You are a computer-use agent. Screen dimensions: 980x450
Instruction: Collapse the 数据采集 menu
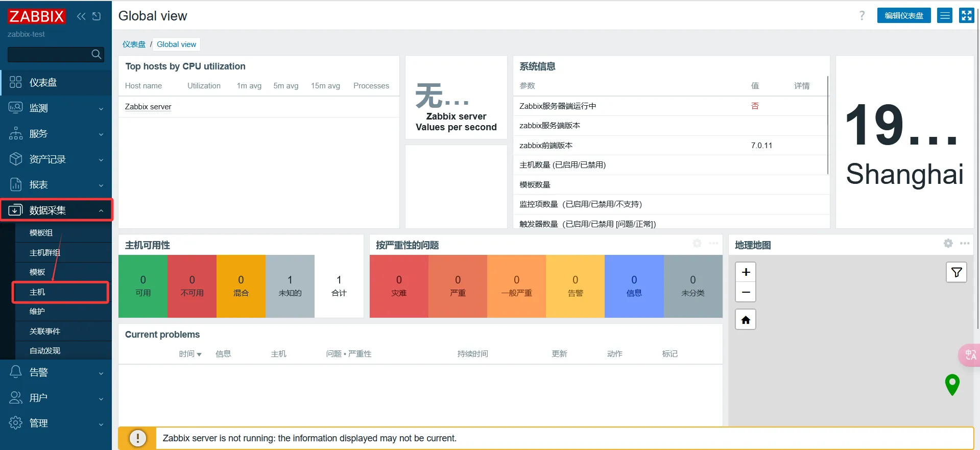[x=56, y=210]
